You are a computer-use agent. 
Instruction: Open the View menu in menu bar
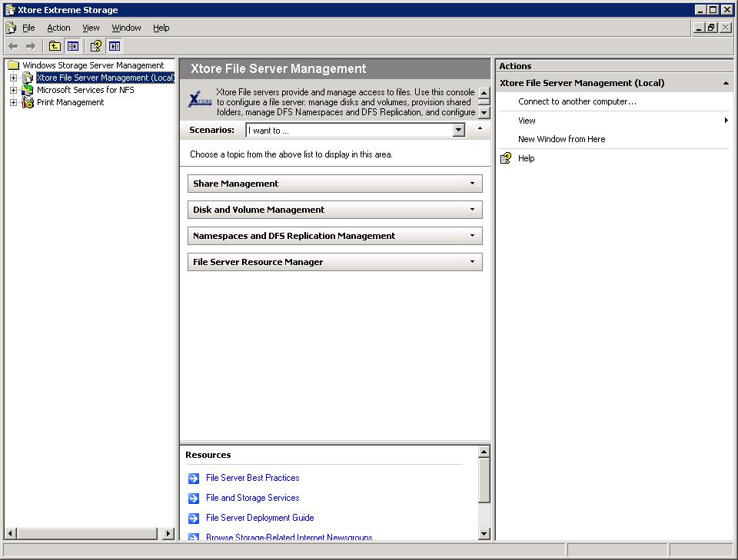coord(91,28)
